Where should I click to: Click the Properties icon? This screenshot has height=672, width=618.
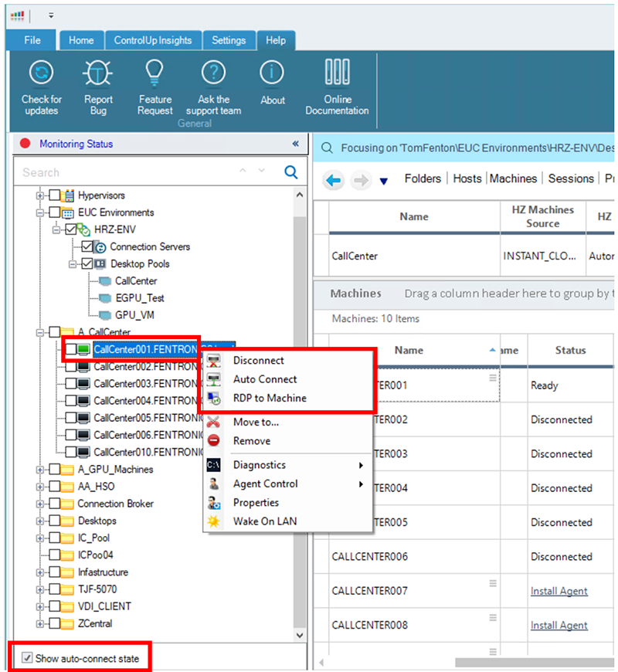click(213, 503)
